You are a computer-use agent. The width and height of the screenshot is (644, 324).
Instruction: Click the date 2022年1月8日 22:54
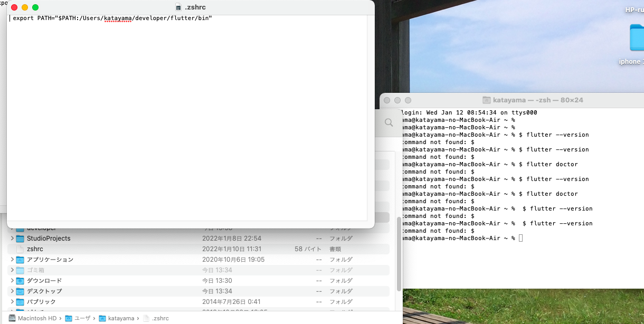point(232,239)
